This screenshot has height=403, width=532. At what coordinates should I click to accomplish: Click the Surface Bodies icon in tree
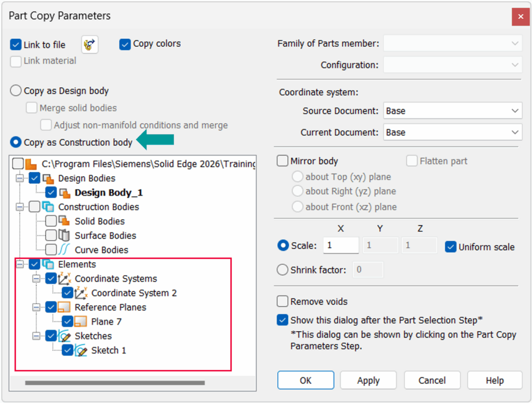point(65,236)
